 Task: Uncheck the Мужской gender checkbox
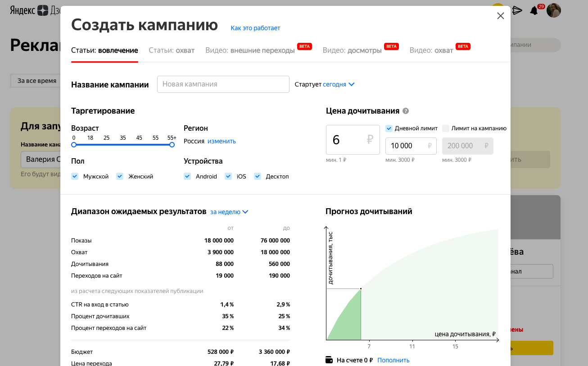click(x=75, y=176)
